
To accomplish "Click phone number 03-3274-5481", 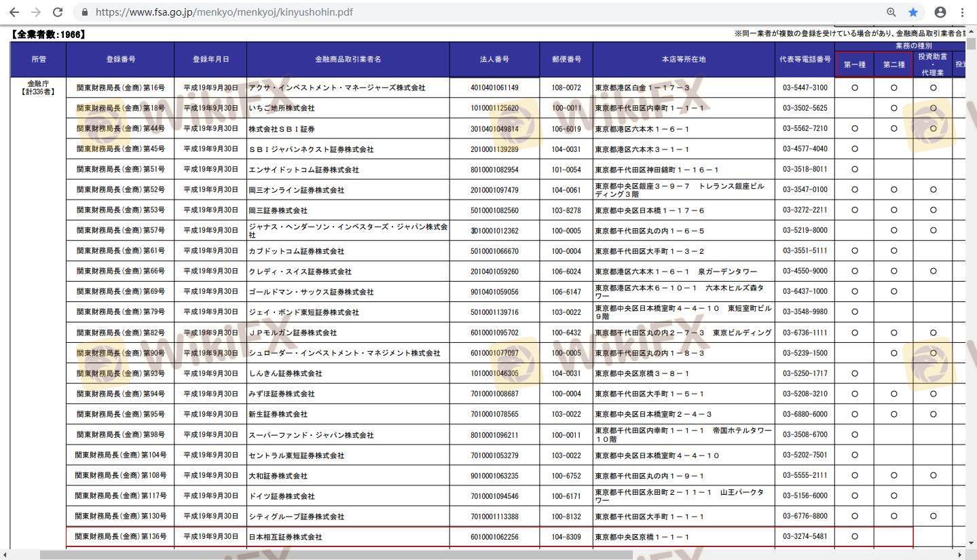I will [805, 537].
